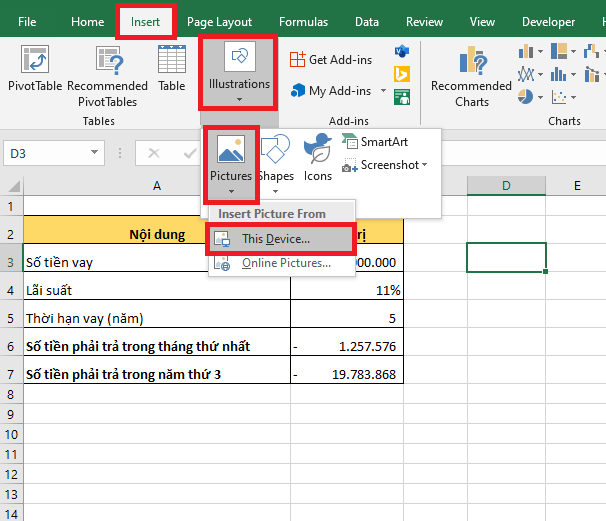Insert a Table from the ribbon
Screen dimensions: 606x521
pos(172,62)
